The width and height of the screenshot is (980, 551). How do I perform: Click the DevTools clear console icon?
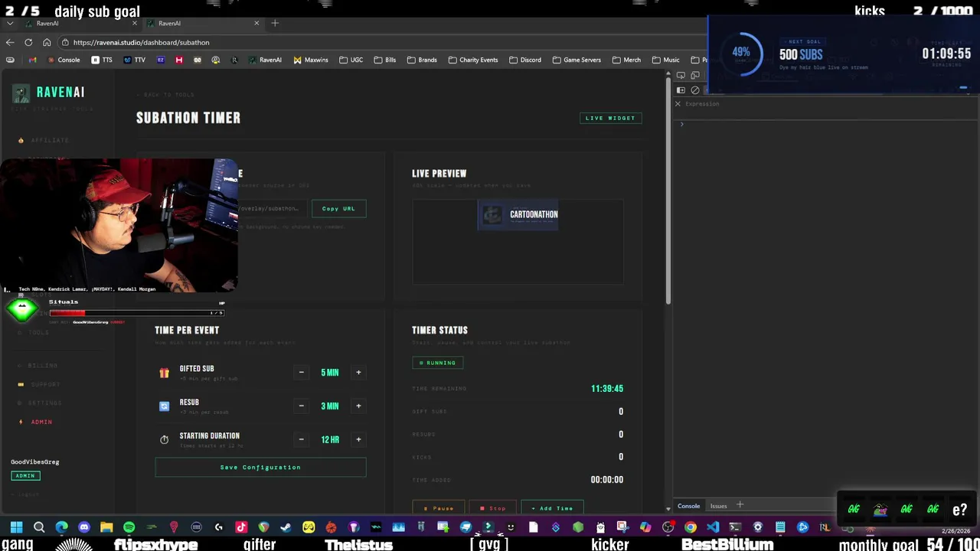tap(695, 90)
